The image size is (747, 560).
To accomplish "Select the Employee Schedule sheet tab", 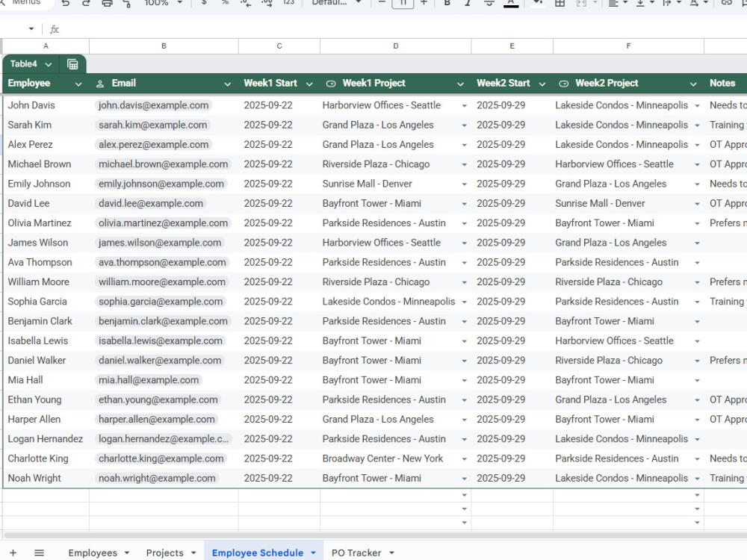I will [x=257, y=553].
